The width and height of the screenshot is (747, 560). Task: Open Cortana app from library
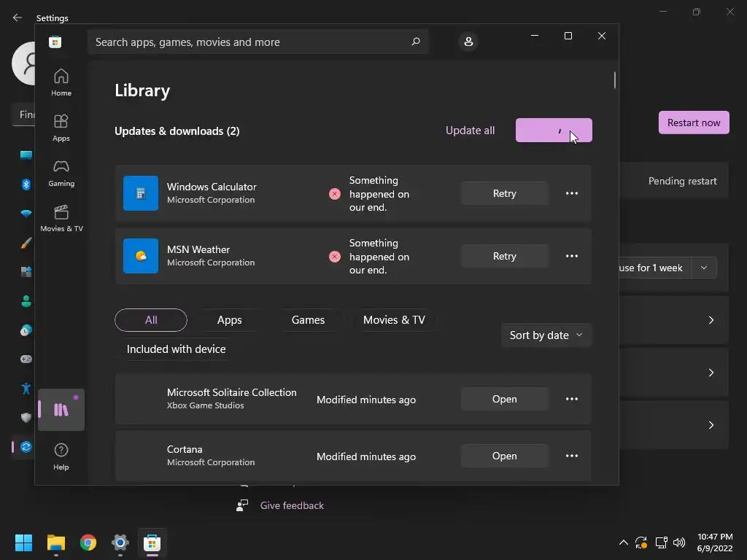505,456
